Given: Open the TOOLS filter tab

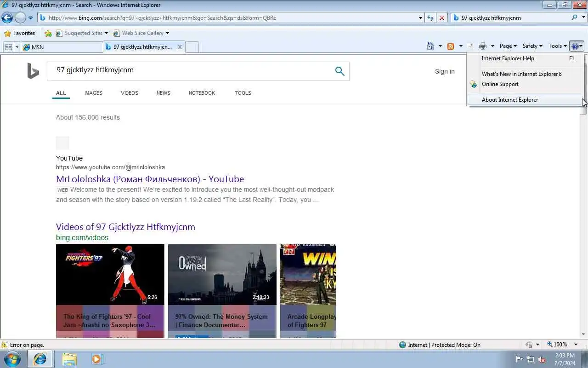Looking at the screenshot, I should [x=243, y=93].
